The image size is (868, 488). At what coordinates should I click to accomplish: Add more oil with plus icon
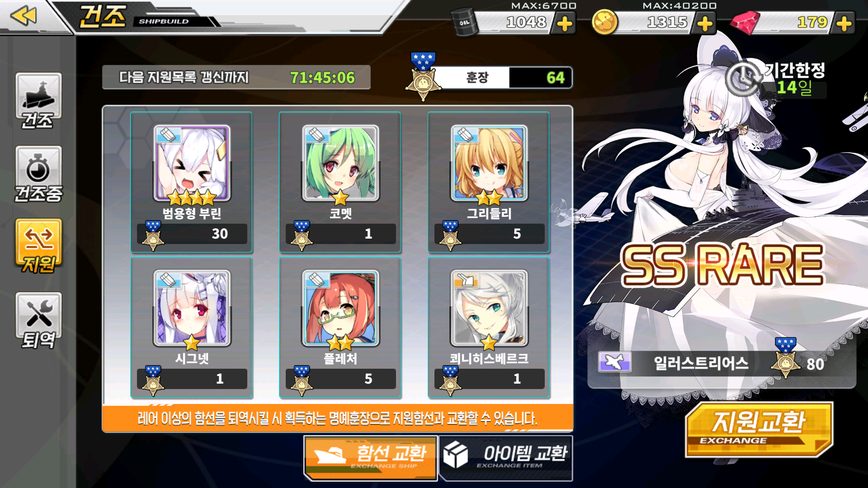(564, 23)
